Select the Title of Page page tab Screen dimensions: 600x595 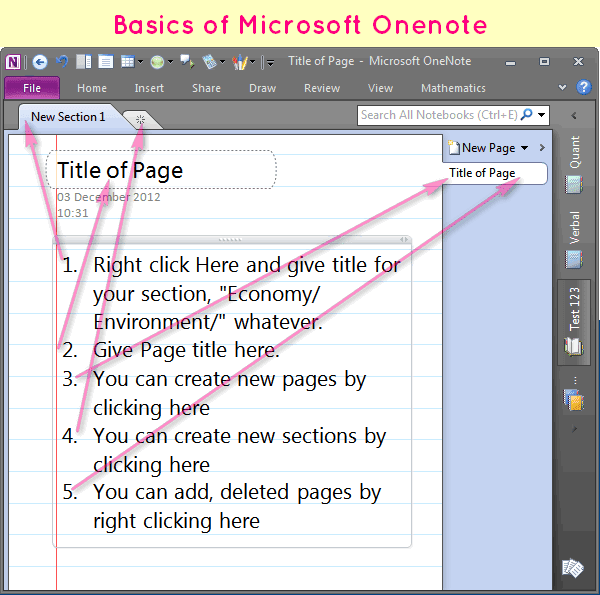[495, 173]
